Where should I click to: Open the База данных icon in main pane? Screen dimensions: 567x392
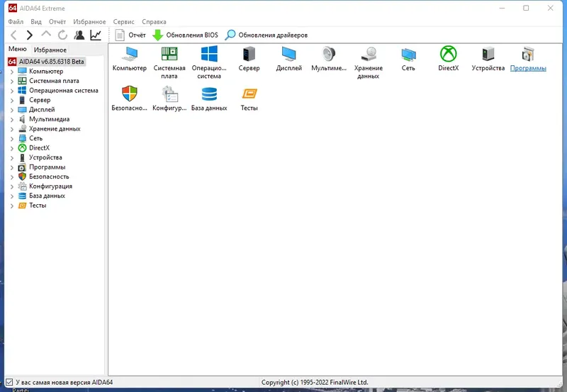point(209,94)
